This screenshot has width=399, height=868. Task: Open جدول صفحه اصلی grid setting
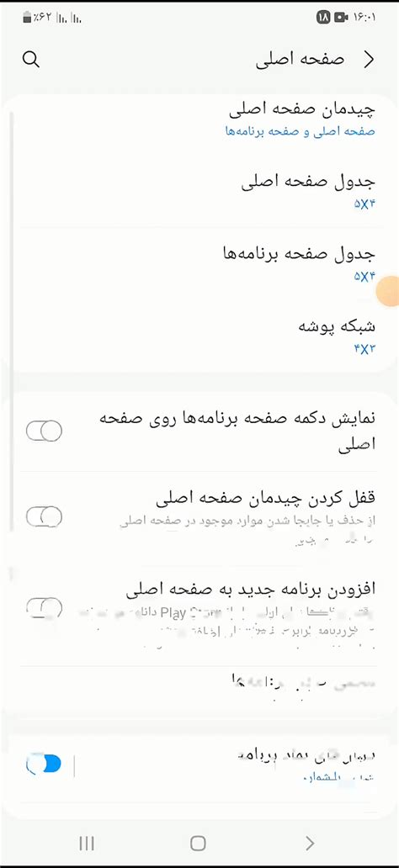(199, 192)
